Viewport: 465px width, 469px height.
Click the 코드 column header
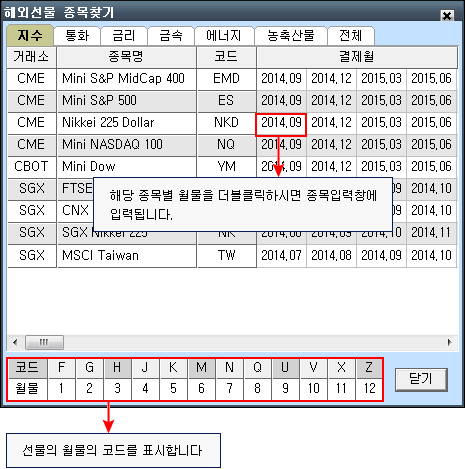(226, 57)
